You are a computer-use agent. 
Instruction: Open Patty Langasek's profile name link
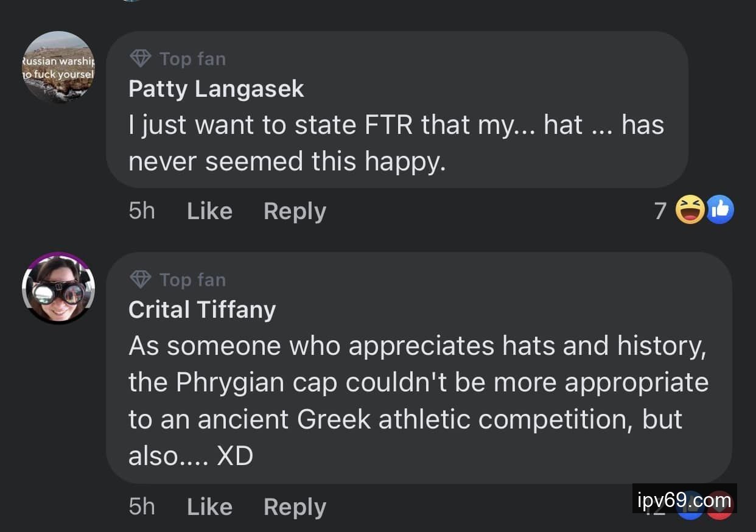click(x=216, y=89)
